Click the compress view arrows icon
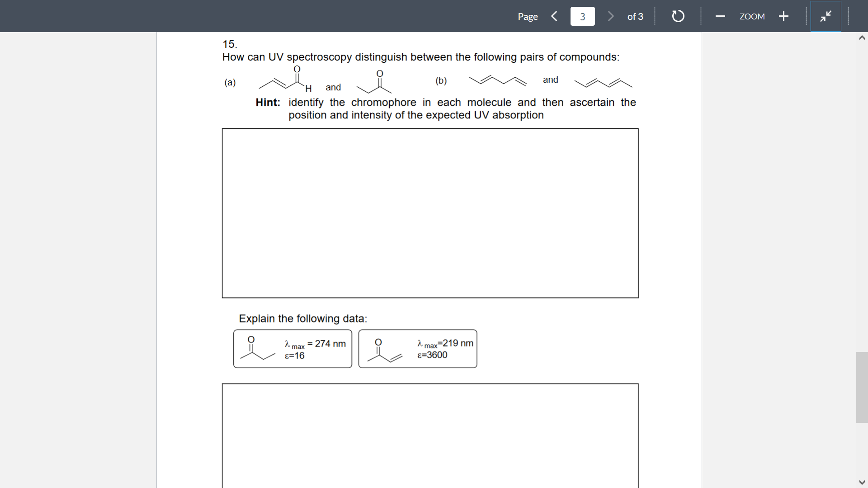Viewport: 868px width, 488px height. coord(826,16)
